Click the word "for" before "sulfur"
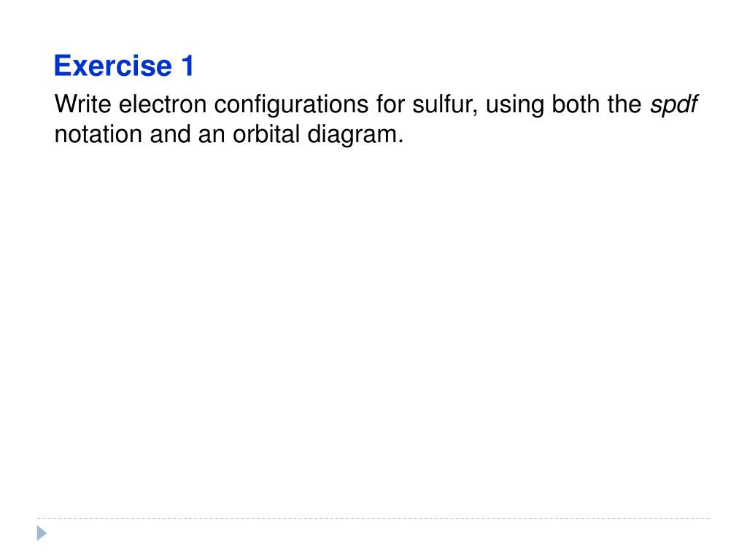747x560 pixels. pyautogui.click(x=390, y=104)
